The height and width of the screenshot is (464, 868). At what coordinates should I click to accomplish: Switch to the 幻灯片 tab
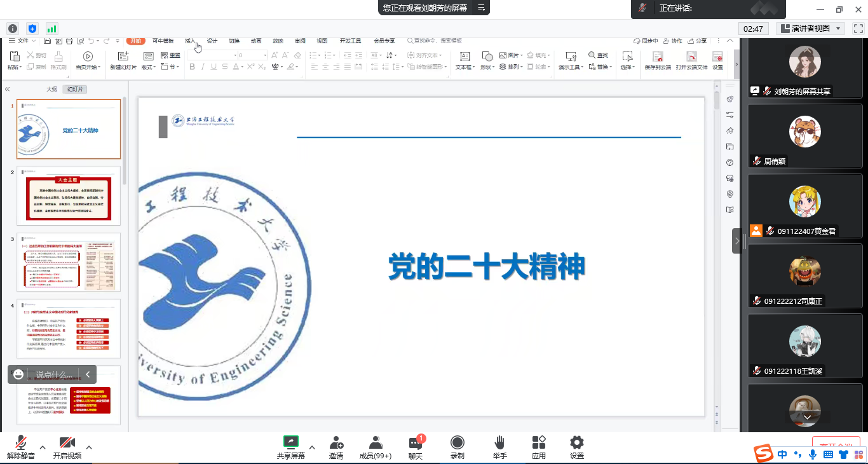tap(77, 90)
